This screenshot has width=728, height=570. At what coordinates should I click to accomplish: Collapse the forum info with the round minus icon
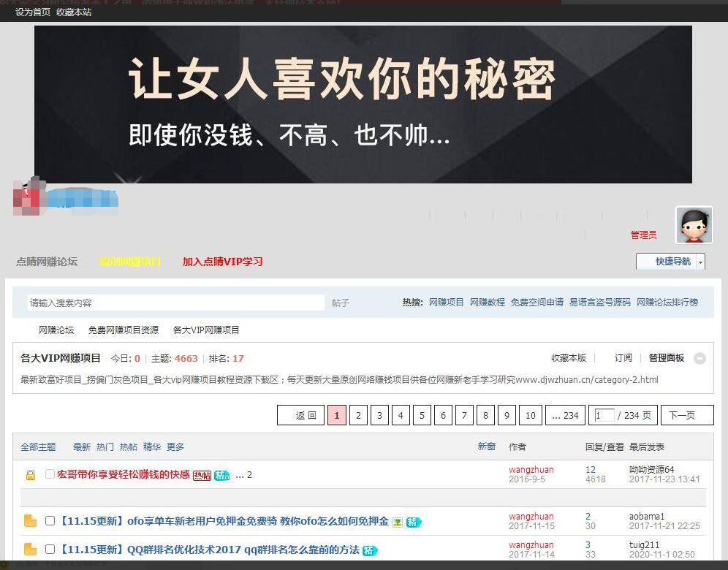[x=699, y=358]
